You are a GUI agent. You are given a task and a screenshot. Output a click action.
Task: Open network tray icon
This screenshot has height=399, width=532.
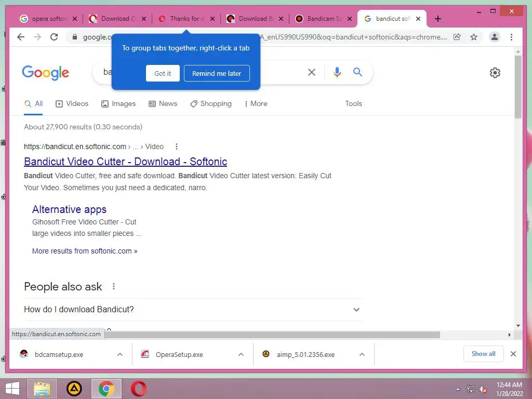point(471,389)
